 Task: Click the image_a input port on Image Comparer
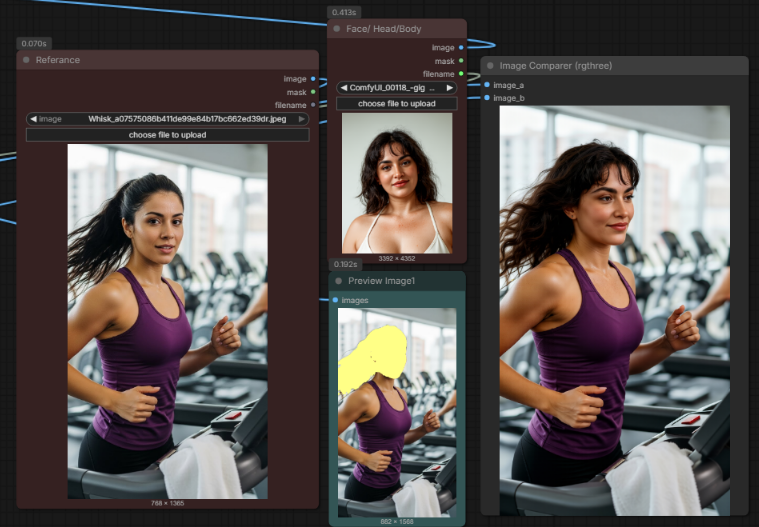(487, 85)
